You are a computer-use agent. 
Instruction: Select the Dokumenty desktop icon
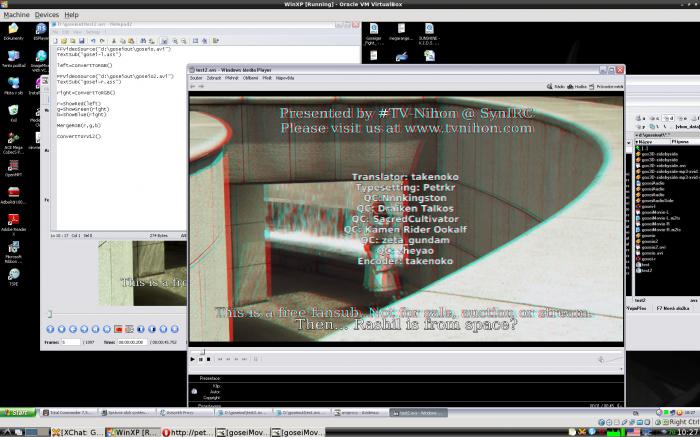coord(13,32)
